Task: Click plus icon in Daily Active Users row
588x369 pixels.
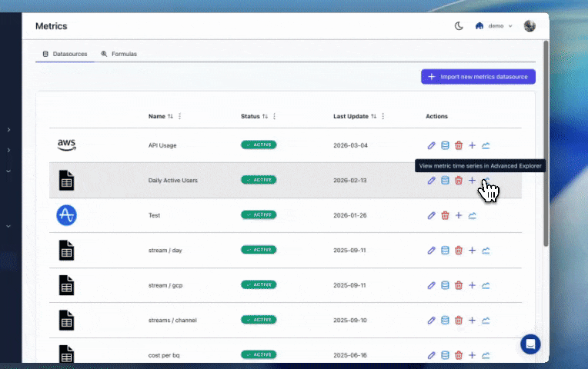Action: [472, 180]
